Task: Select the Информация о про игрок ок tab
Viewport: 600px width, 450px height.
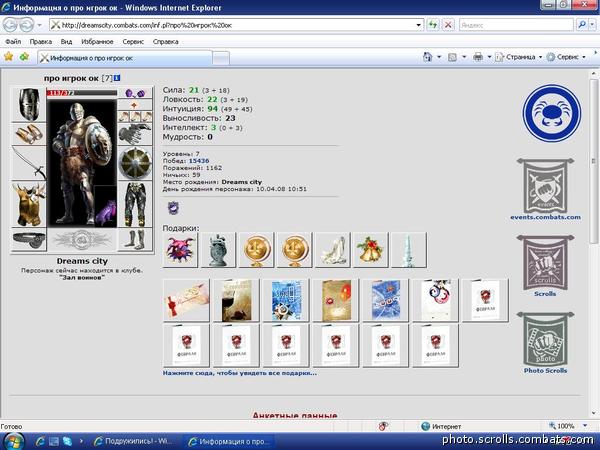Action: click(125, 58)
